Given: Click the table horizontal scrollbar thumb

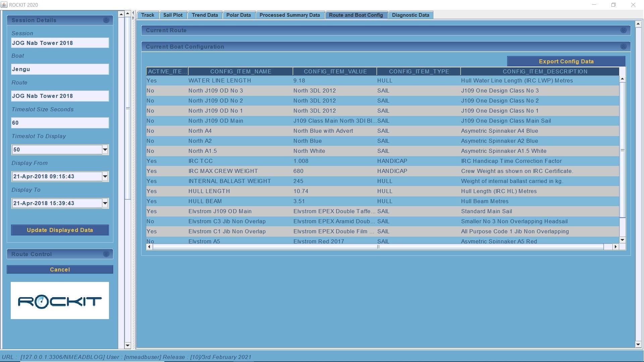Looking at the screenshot, I should [378, 247].
